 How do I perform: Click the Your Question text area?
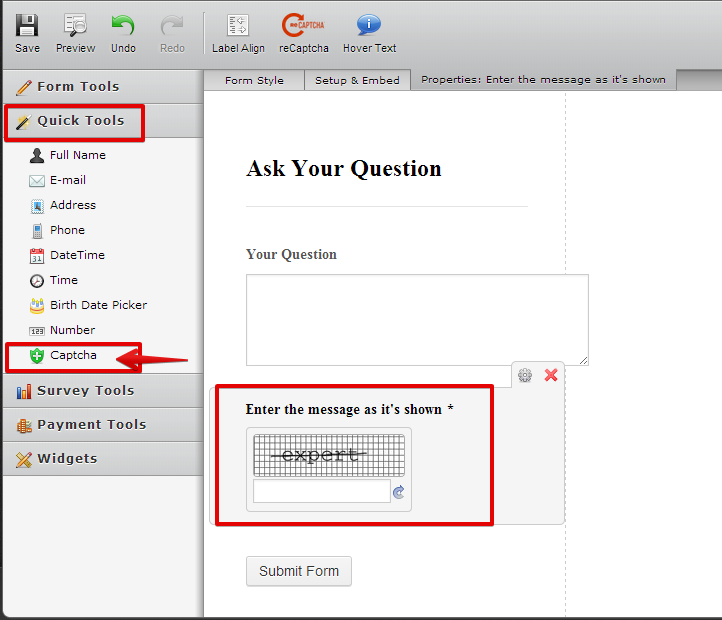pos(417,320)
